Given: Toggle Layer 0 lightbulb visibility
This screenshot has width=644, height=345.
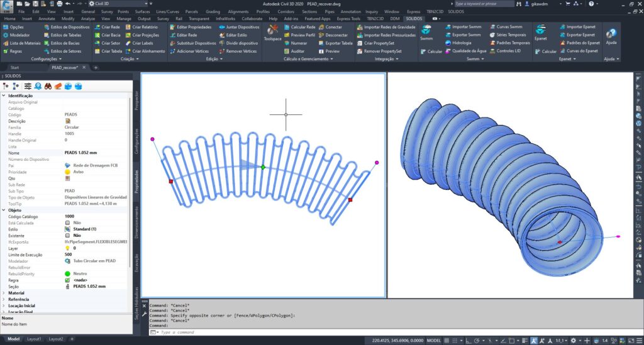Looking at the screenshot, I should pos(67,248).
